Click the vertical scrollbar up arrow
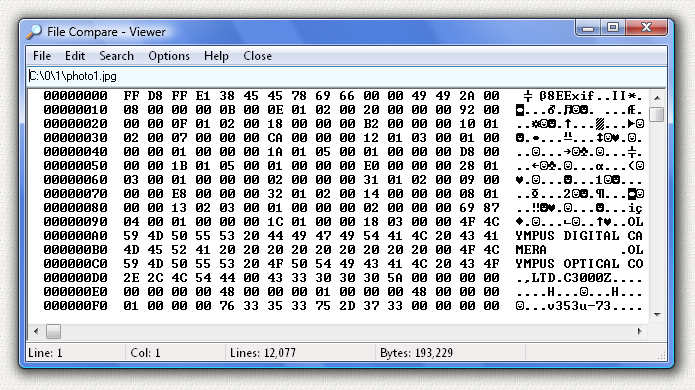The width and height of the screenshot is (695, 390). coord(657,98)
